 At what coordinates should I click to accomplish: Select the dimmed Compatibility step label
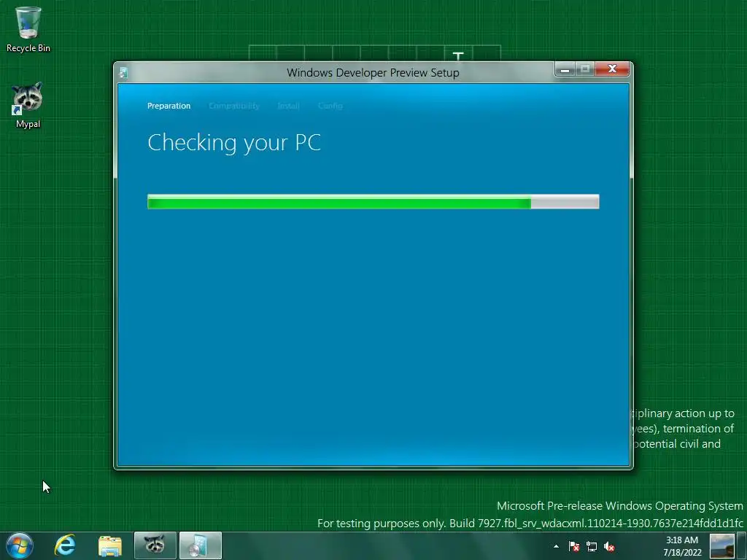pyautogui.click(x=234, y=106)
